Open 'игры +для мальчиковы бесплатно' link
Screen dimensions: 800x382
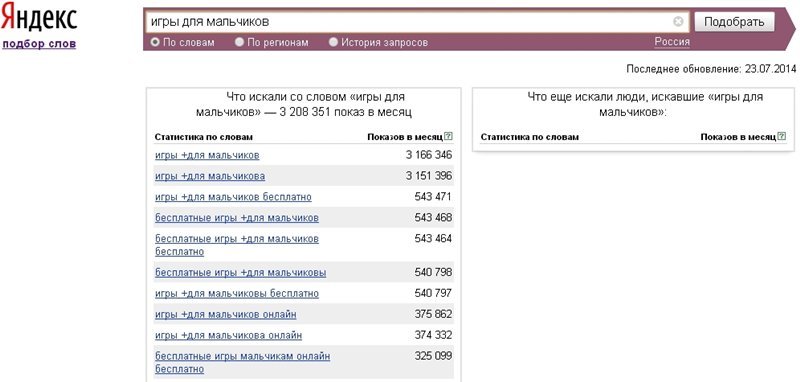point(237,294)
